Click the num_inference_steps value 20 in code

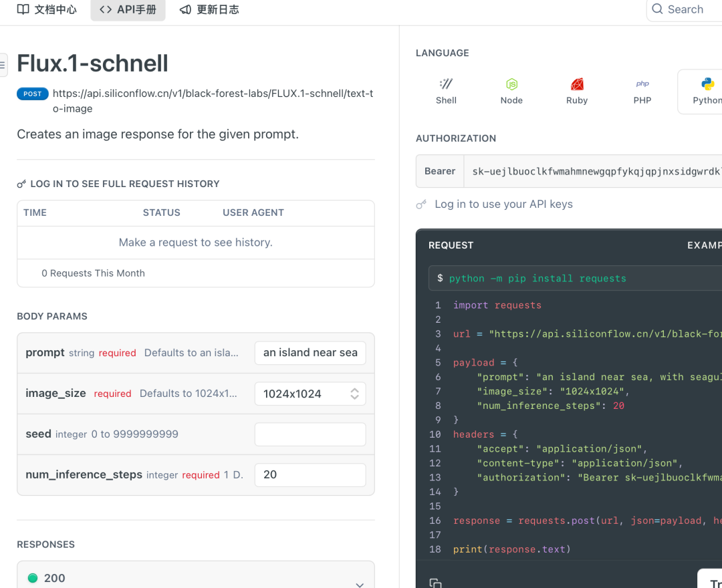(x=618, y=406)
